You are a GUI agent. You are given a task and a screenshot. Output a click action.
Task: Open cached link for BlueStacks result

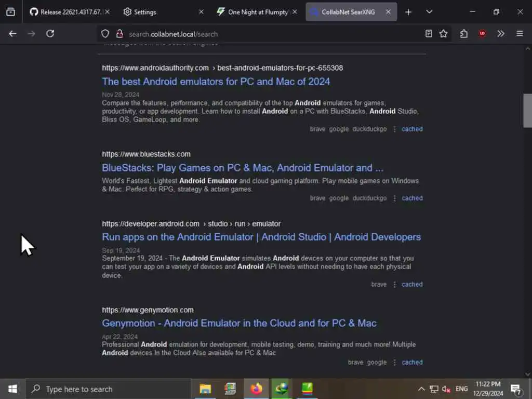click(x=412, y=198)
